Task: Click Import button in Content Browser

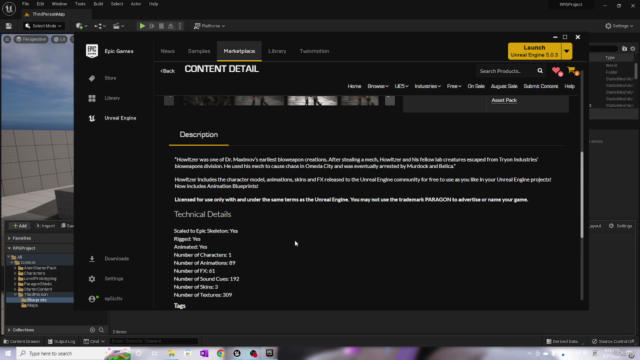Action: [x=45, y=226]
